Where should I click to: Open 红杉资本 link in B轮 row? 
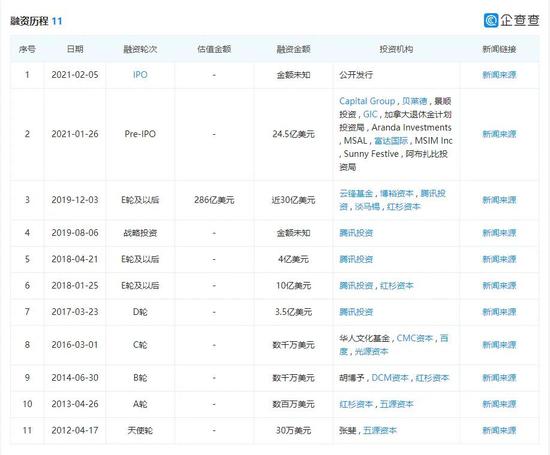click(432, 378)
